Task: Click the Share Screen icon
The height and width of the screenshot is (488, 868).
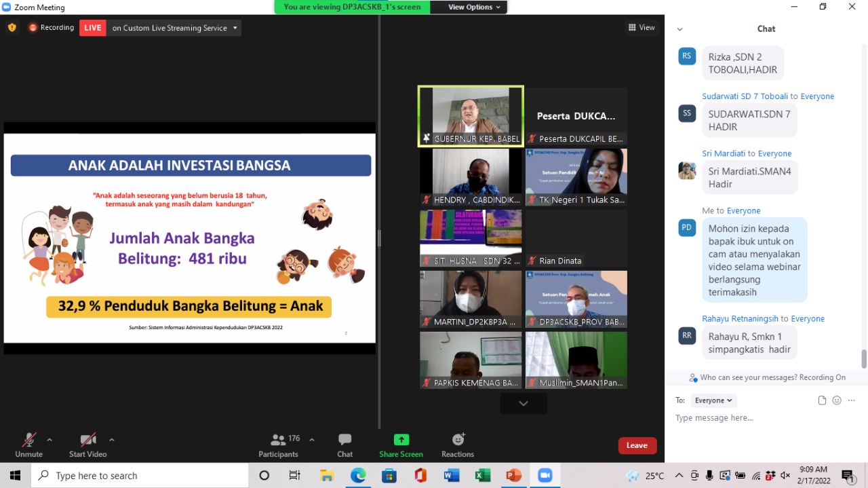Action: (401, 445)
